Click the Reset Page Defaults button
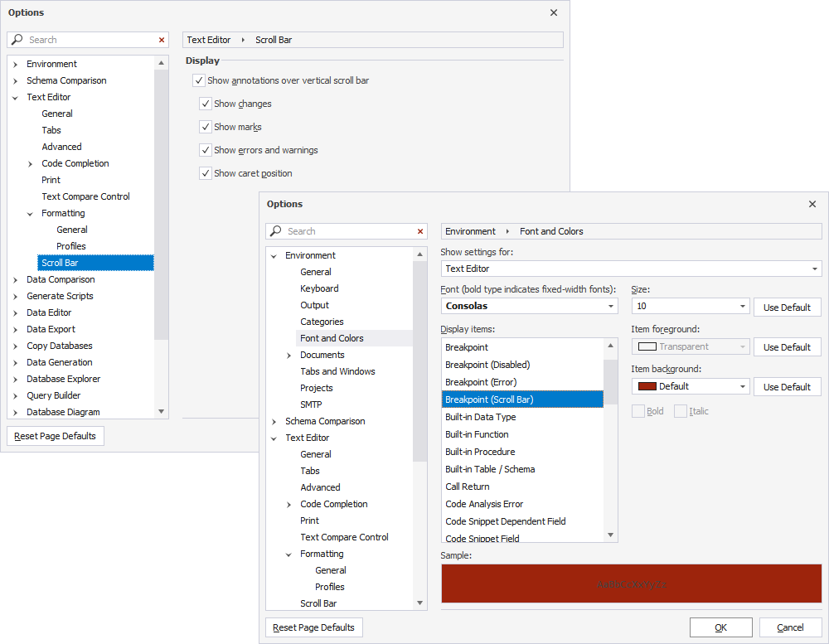 tap(313, 627)
